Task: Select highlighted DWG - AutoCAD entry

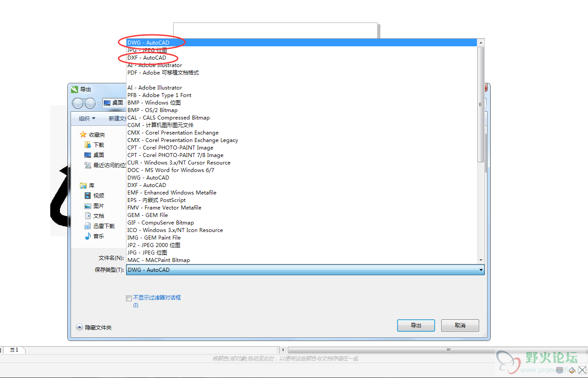Action: 301,43
